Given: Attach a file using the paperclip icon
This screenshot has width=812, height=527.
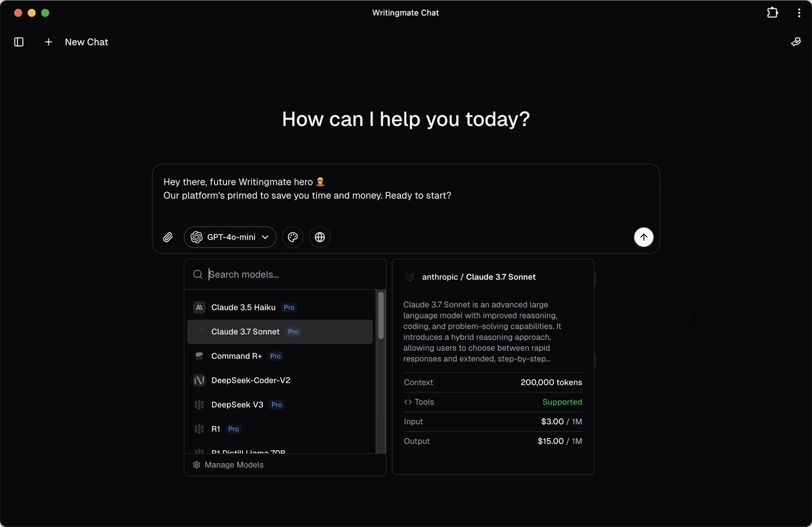Looking at the screenshot, I should coord(168,237).
